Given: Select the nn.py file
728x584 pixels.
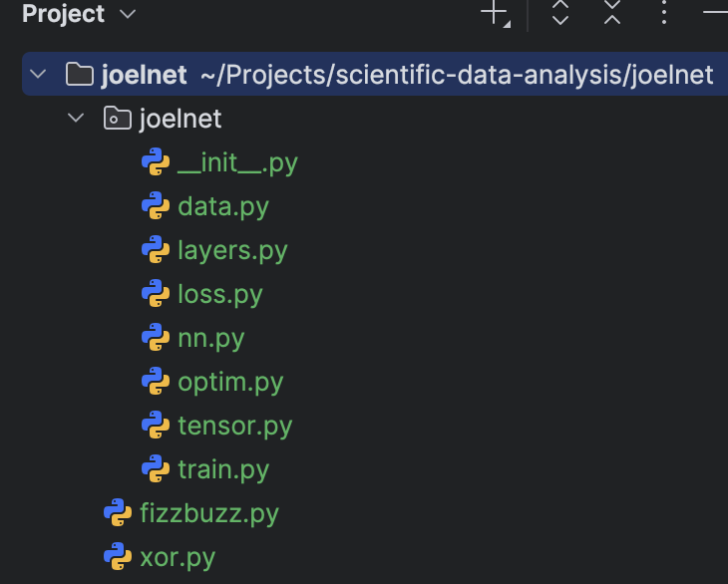Looking at the screenshot, I should (x=210, y=338).
